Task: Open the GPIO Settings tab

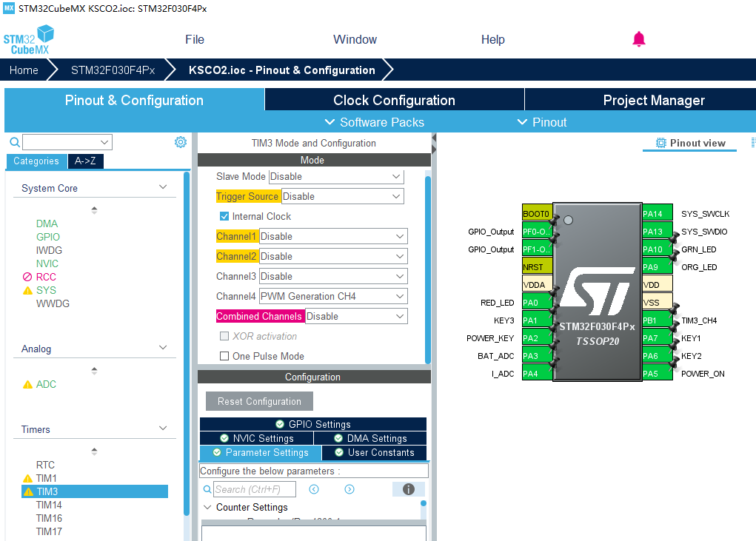Action: tap(313, 424)
